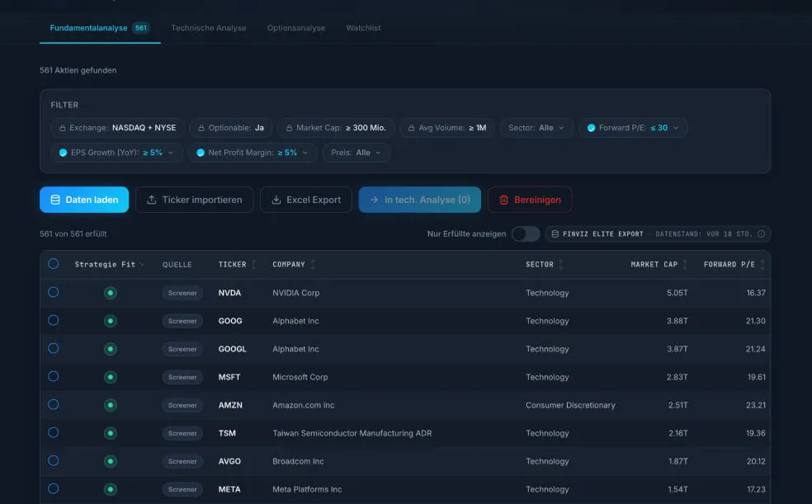Click the red Bereinigen button
Viewport: 812px width, 504px height.
point(530,200)
